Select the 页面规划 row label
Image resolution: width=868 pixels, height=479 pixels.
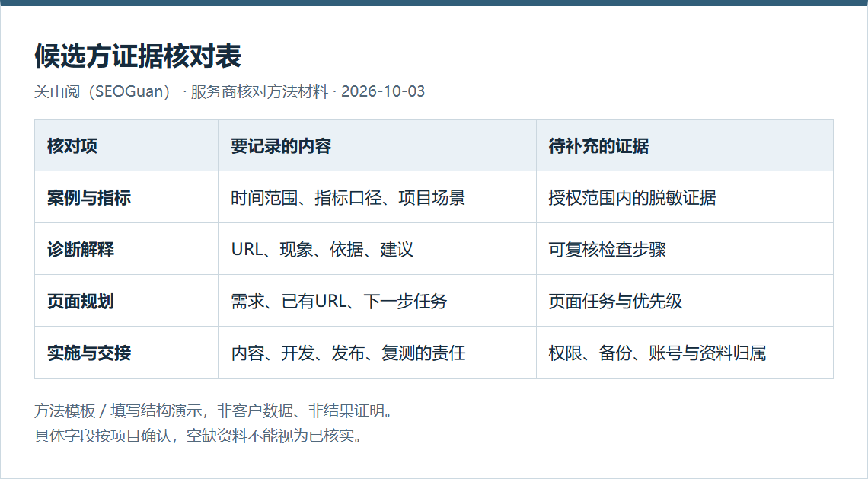(81, 302)
